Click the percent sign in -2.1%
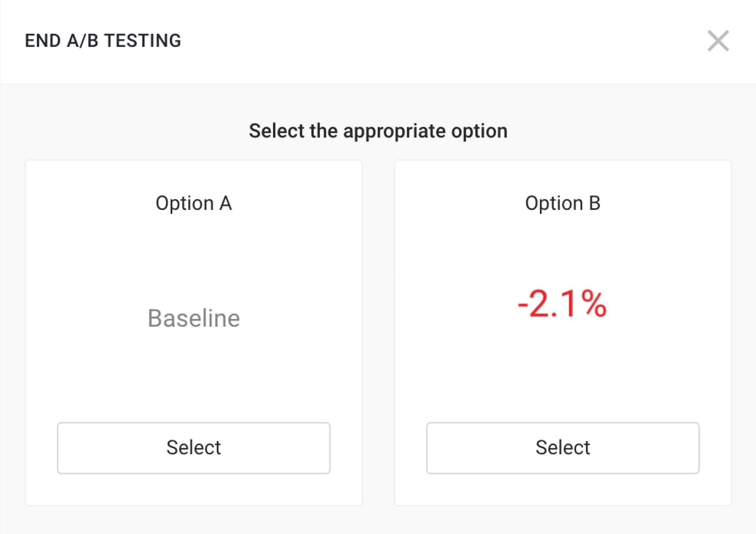 (593, 303)
